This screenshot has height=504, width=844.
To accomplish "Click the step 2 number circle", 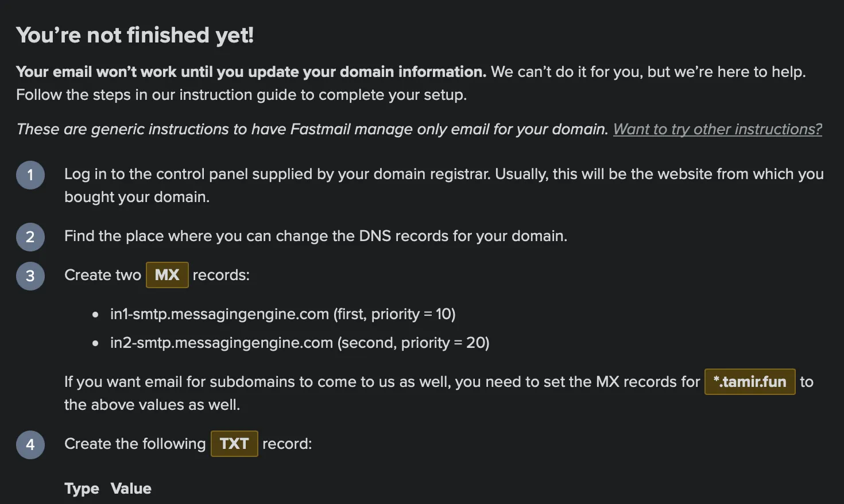I will [x=30, y=237].
